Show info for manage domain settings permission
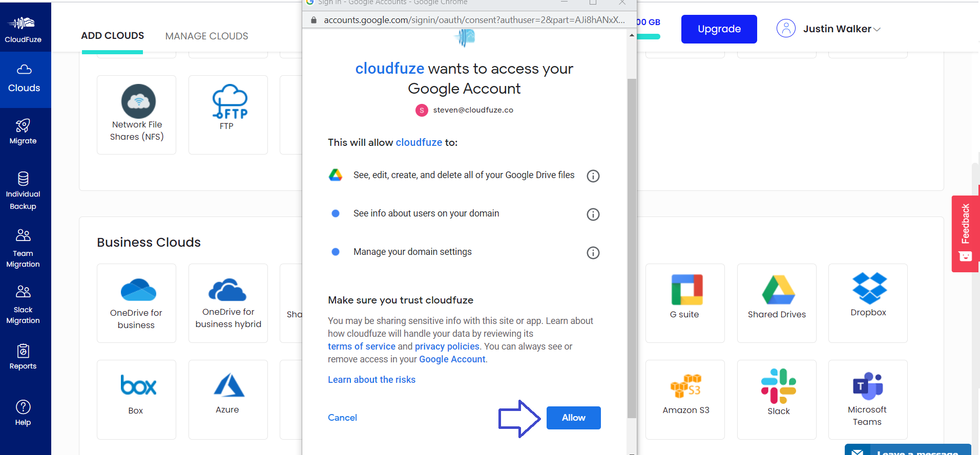Image resolution: width=980 pixels, height=455 pixels. coord(593,253)
